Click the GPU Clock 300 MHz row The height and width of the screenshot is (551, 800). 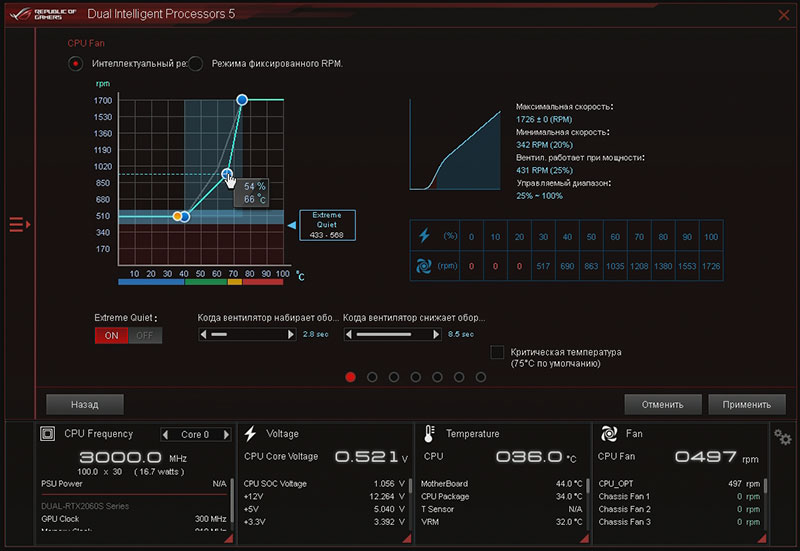[x=134, y=519]
